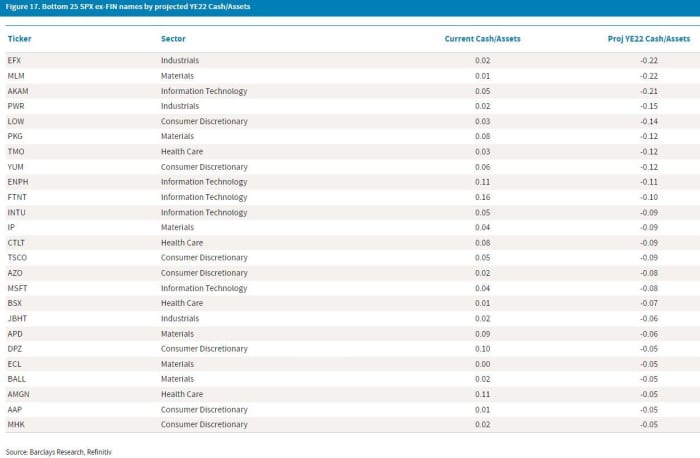Click FTNT's current cash/assets value 0.16
This screenshot has height=458, width=700.
coord(483,197)
